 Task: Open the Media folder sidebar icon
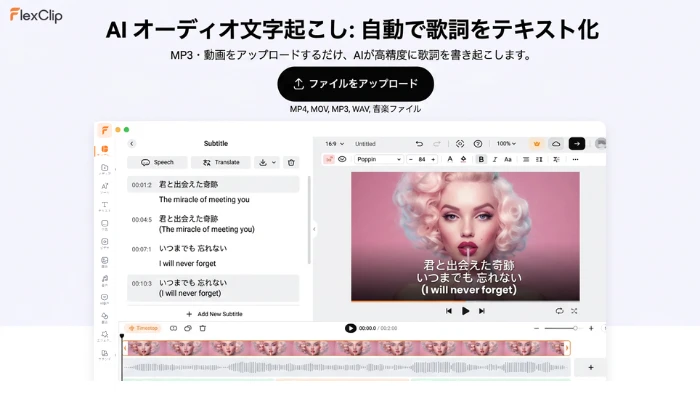point(104,168)
